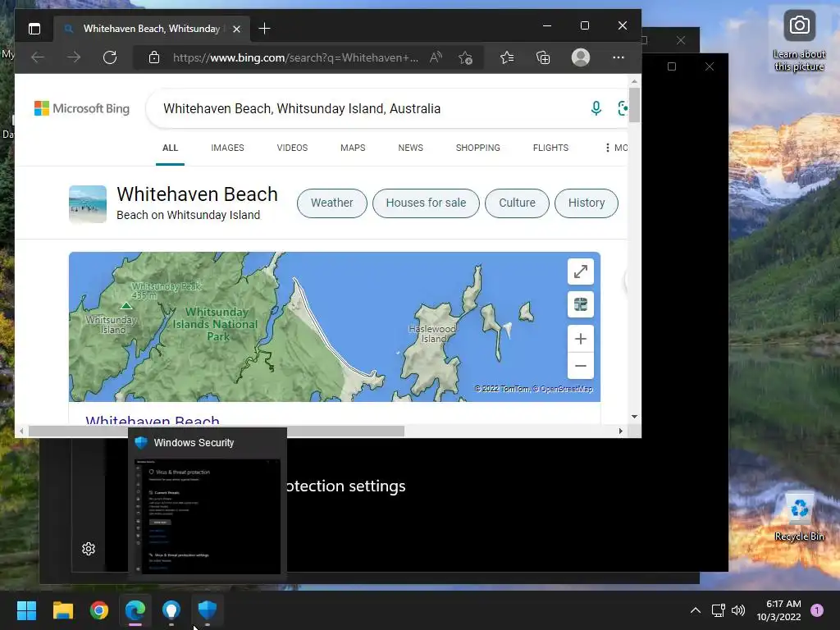Image resolution: width=840 pixels, height=630 pixels.
Task: Switch to the FLIGHTS tab
Action: coord(550,148)
